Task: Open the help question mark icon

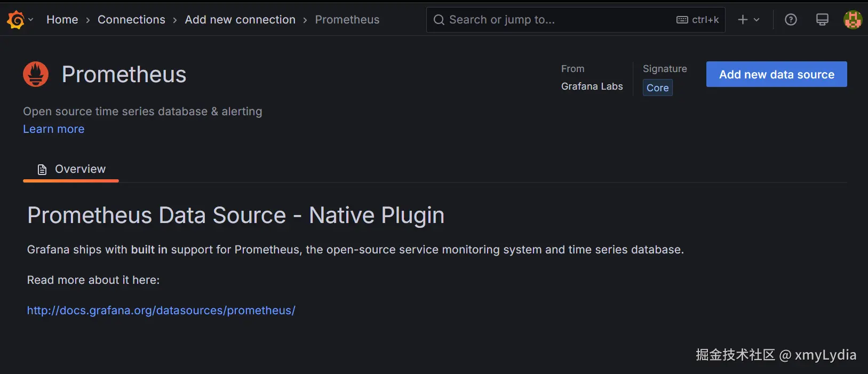Action: click(791, 20)
